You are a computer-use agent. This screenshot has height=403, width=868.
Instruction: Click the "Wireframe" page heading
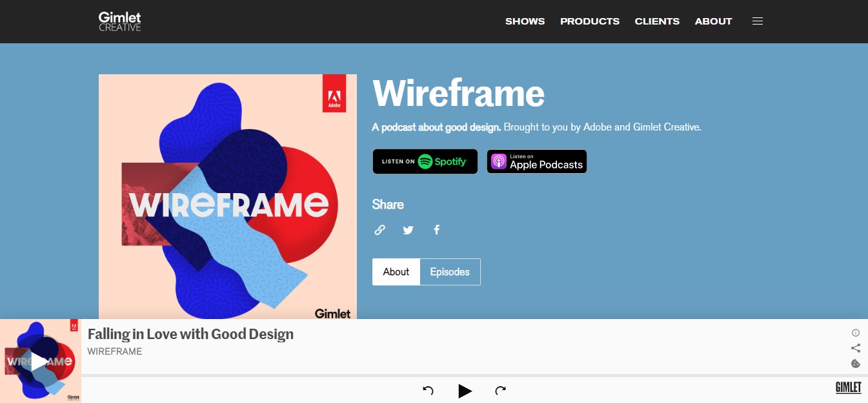click(x=459, y=94)
